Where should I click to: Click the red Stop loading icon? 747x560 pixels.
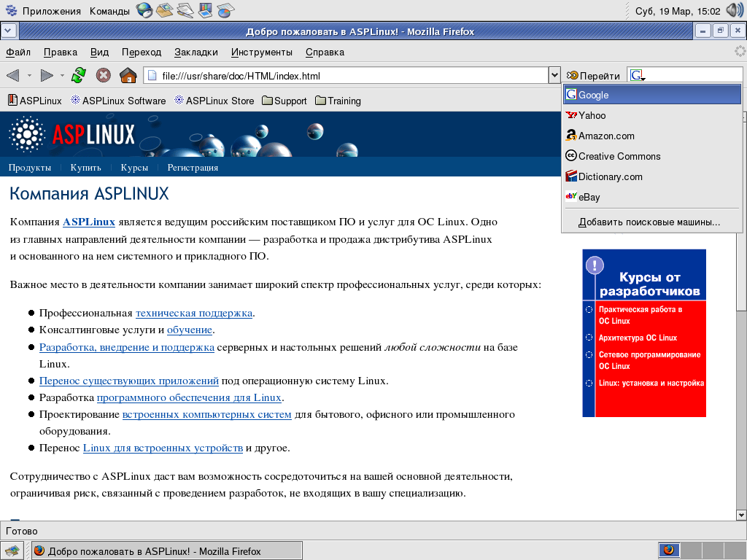[104, 75]
